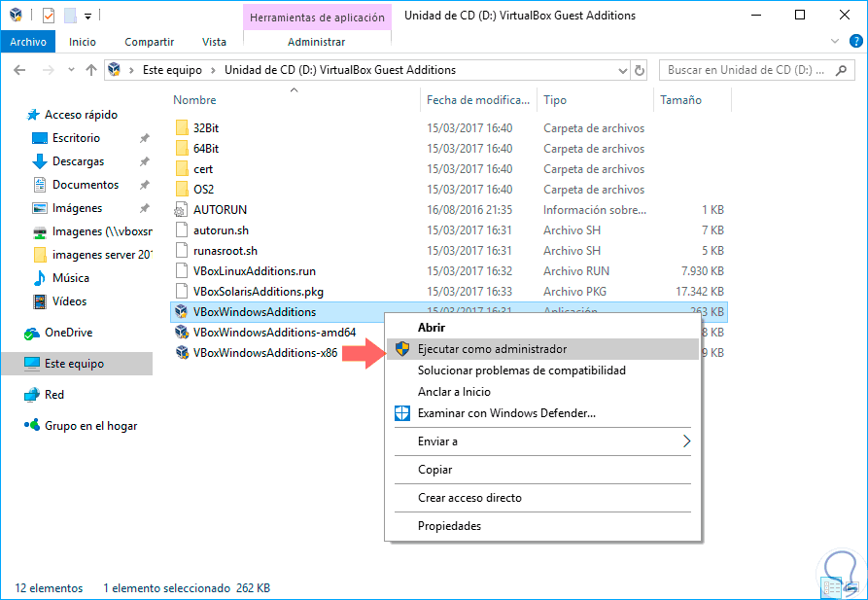The image size is (868, 600).
Task: Click the administrator shield icon in menu
Action: 402,349
